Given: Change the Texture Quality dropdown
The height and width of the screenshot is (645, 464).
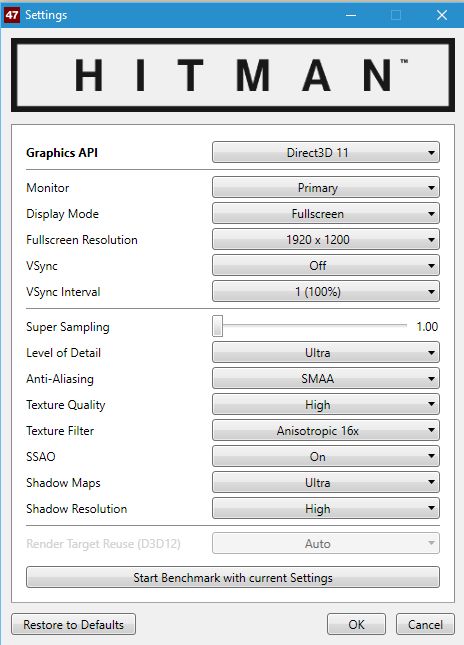Looking at the screenshot, I should (x=326, y=404).
